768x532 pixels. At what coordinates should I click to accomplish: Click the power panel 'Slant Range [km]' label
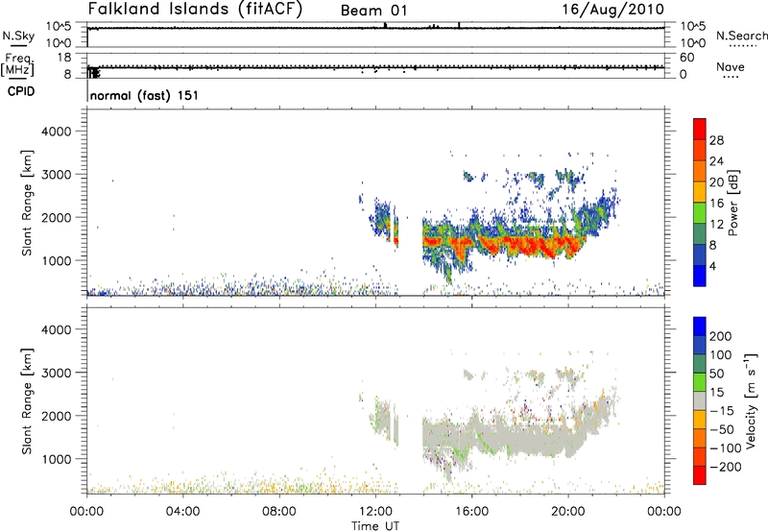pyautogui.click(x=27, y=203)
